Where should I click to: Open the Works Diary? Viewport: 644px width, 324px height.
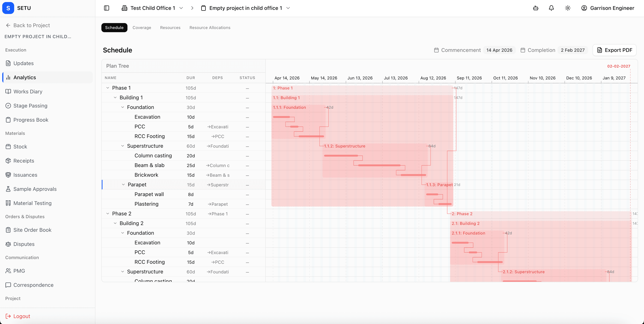tap(28, 91)
